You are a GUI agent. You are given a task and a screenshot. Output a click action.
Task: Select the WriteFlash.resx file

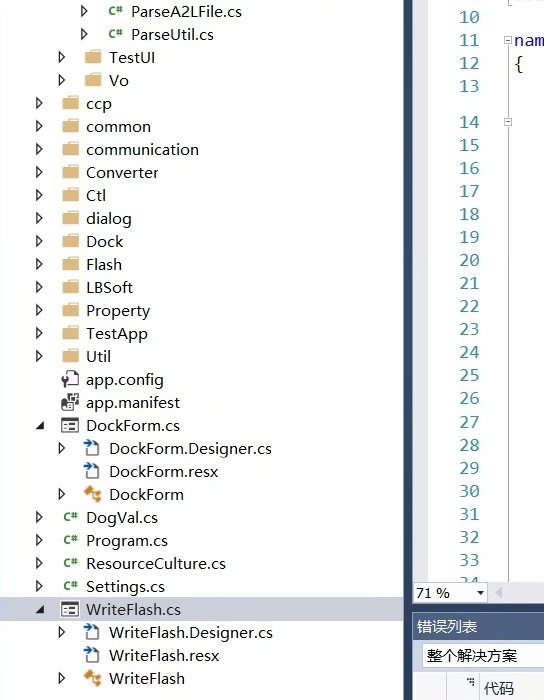point(164,655)
